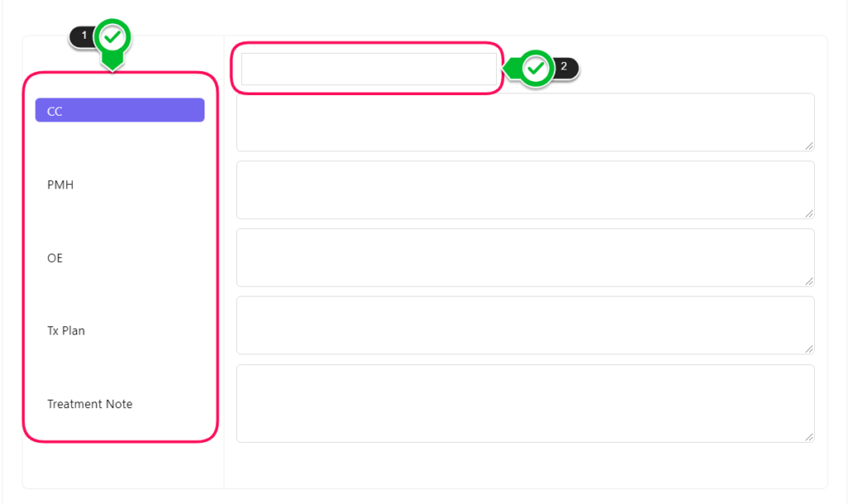848x504 pixels.
Task: Click the green checkmark icon above the sidebar
Action: [113, 37]
